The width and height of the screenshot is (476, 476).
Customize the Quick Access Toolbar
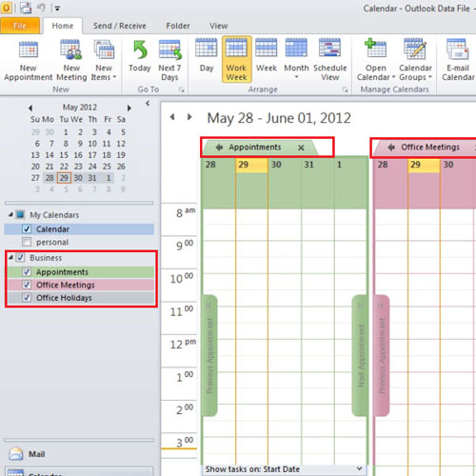tap(57, 9)
